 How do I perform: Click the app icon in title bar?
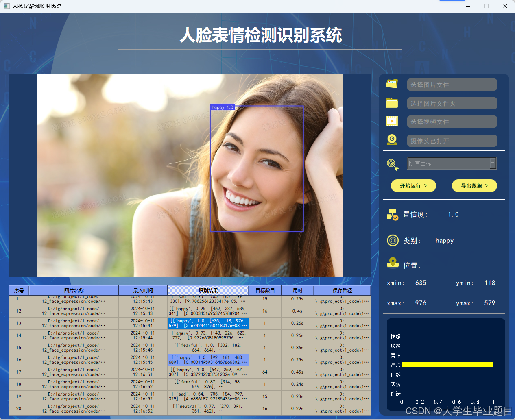click(7, 6)
